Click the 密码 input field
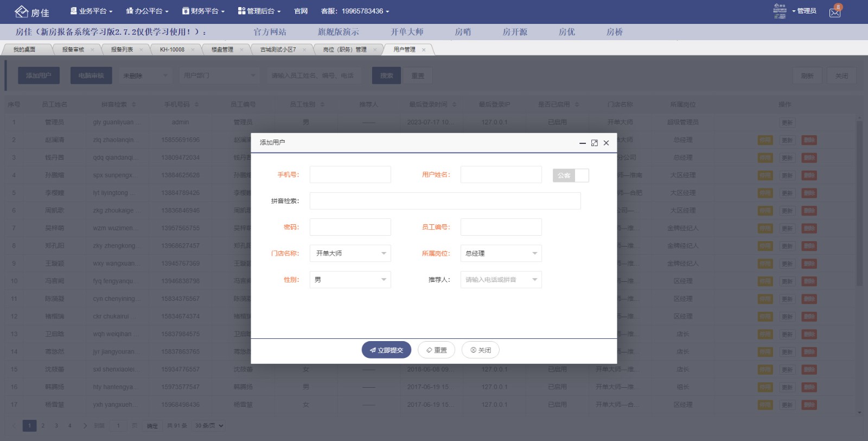This screenshot has height=441, width=868. (x=350, y=227)
